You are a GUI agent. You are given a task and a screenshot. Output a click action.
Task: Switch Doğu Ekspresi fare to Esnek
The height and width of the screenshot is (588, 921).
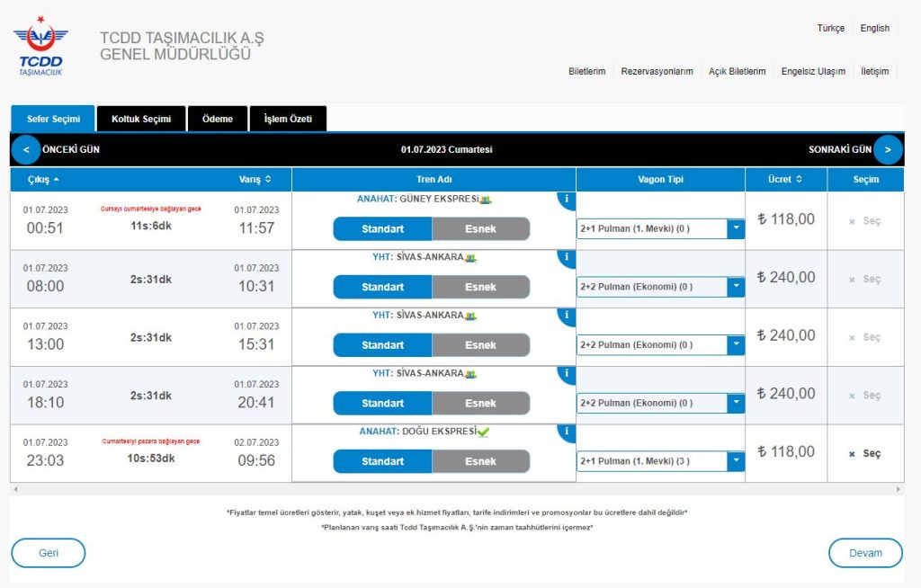click(480, 461)
